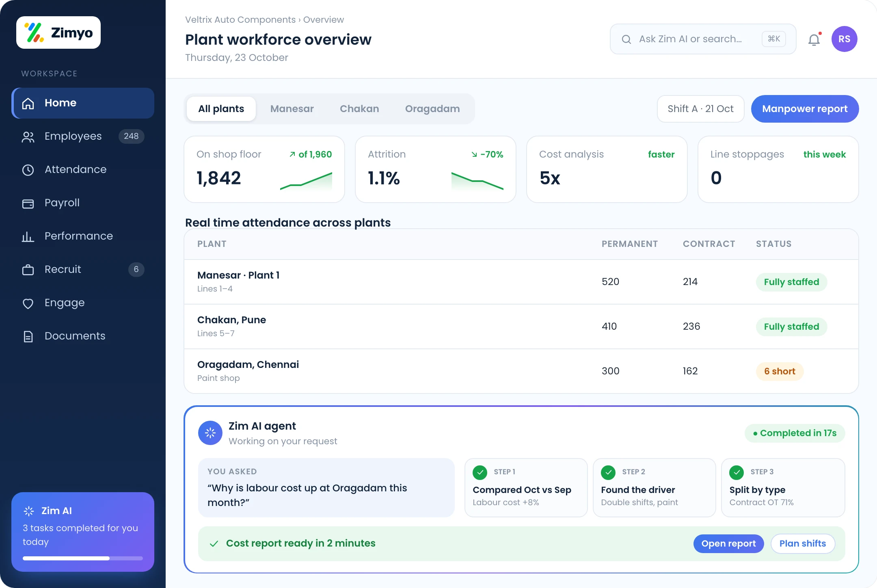
Task: Click the Step 3 green check icon
Action: point(737,472)
